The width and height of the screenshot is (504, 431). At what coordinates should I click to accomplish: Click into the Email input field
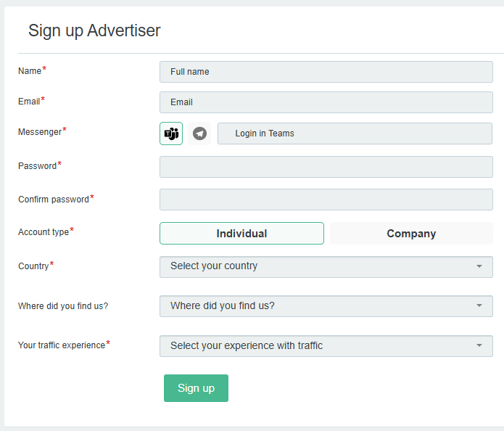tap(326, 102)
